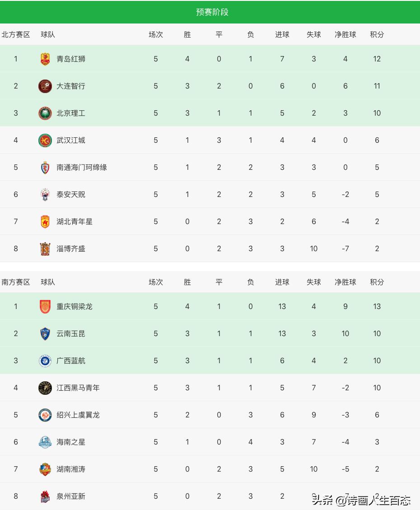Click the 南方赛区 section header

click(x=16, y=282)
